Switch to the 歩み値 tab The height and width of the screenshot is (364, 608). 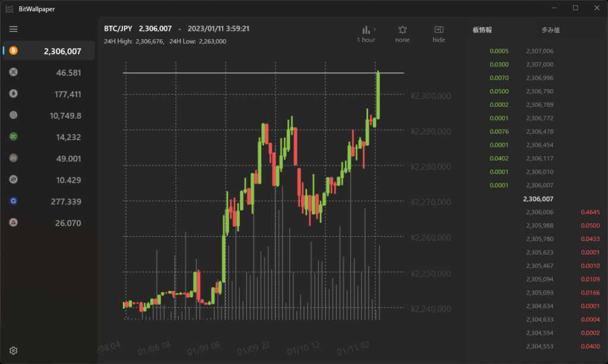point(551,30)
